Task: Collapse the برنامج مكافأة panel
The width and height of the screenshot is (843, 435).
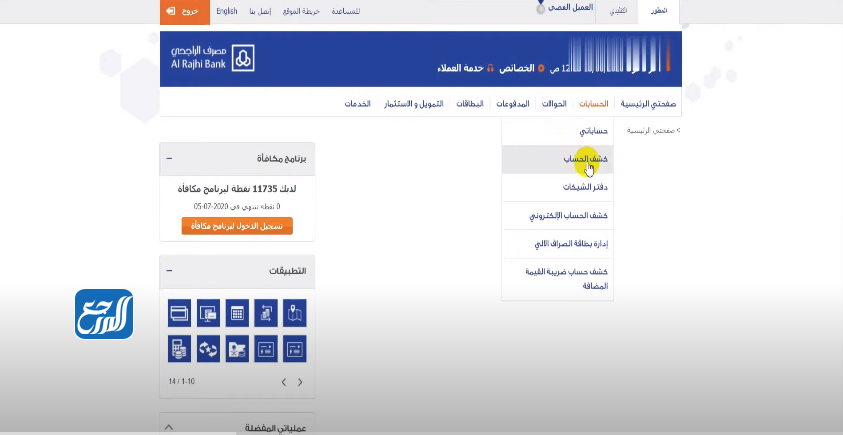Action: tap(169, 159)
